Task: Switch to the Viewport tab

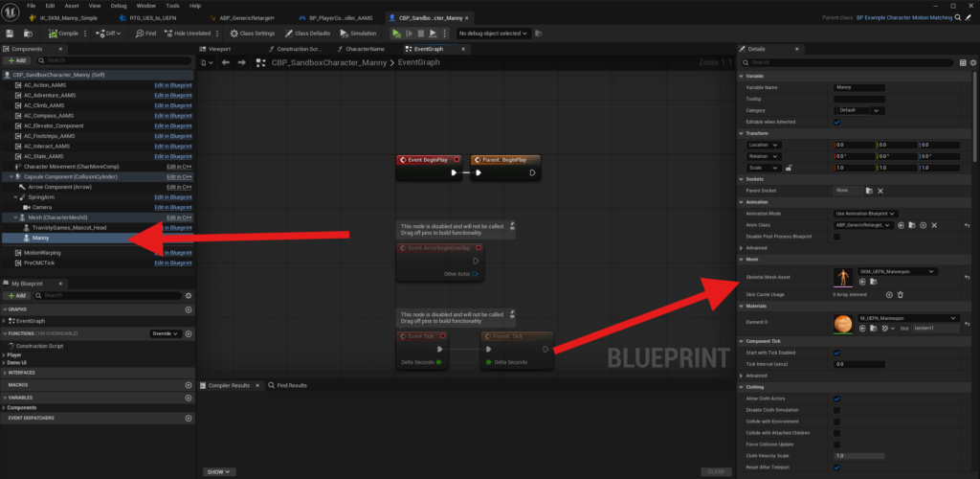Action: 218,48
